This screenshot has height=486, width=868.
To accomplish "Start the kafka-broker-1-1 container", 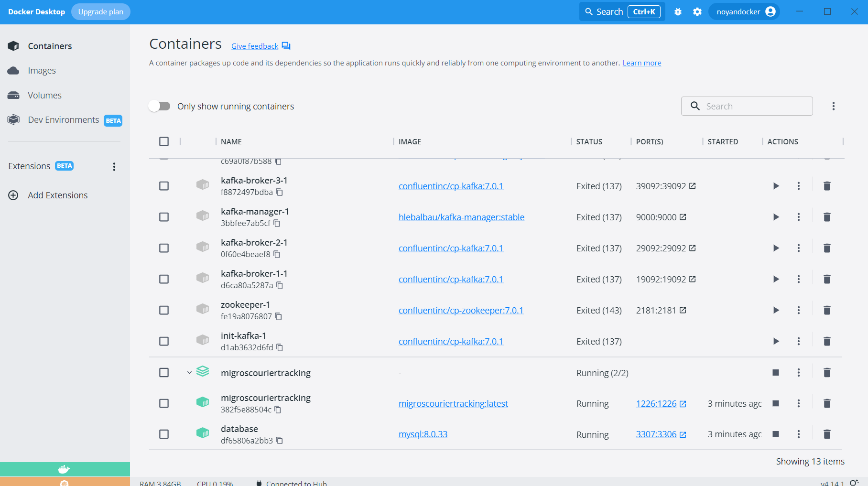I will point(776,279).
